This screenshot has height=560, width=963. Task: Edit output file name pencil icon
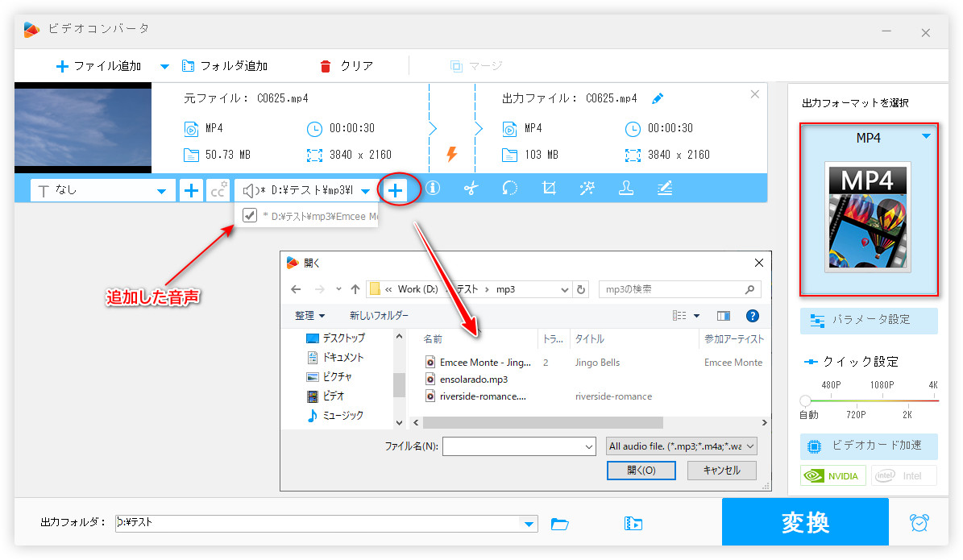[658, 98]
